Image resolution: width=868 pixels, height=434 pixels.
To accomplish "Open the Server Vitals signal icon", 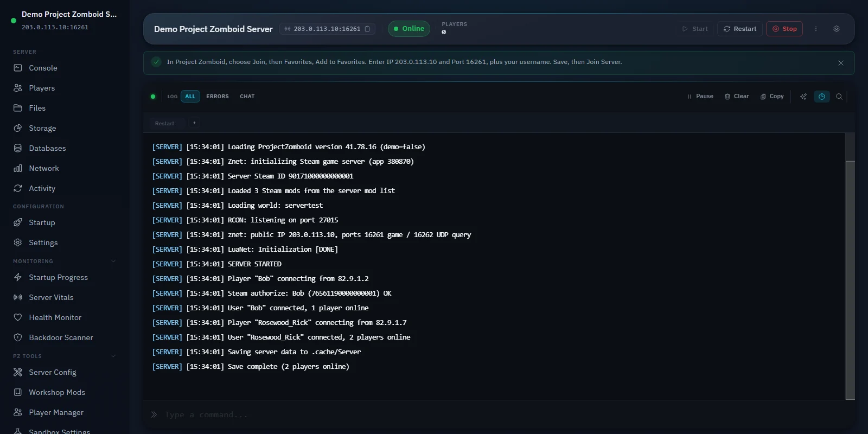I will coord(18,297).
